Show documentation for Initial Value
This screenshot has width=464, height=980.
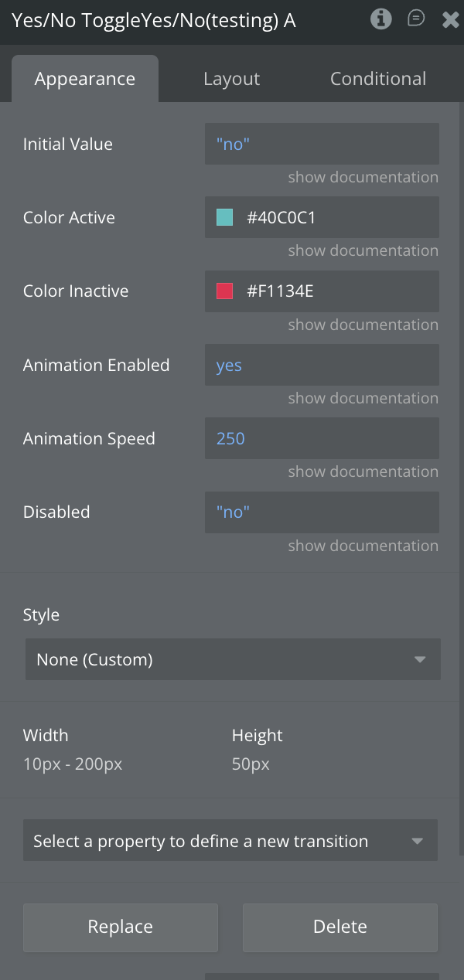click(363, 177)
